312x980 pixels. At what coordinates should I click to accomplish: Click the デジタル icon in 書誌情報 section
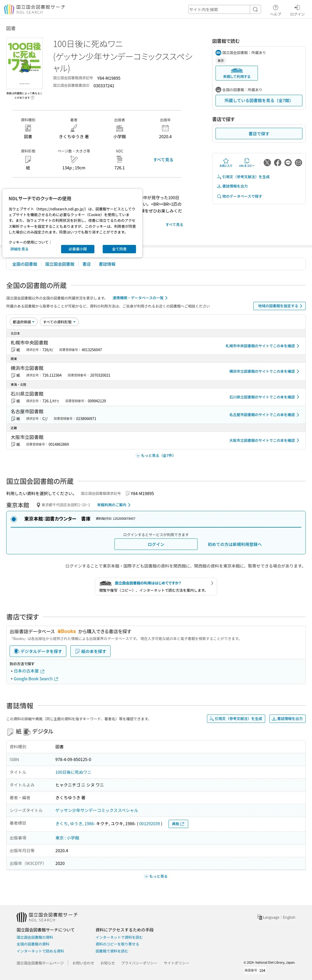click(27, 732)
